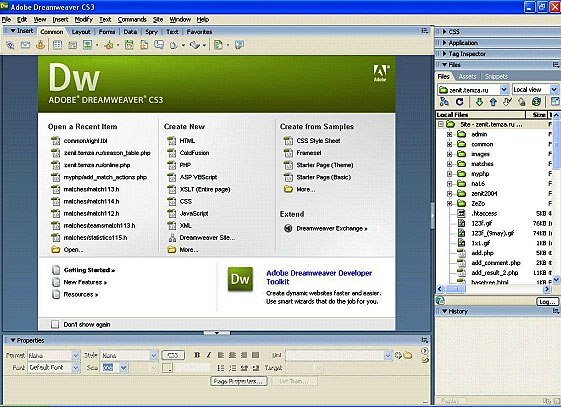The width and height of the screenshot is (561, 407).
Task: Click the blue Put Files arrow
Action: [x=493, y=102]
